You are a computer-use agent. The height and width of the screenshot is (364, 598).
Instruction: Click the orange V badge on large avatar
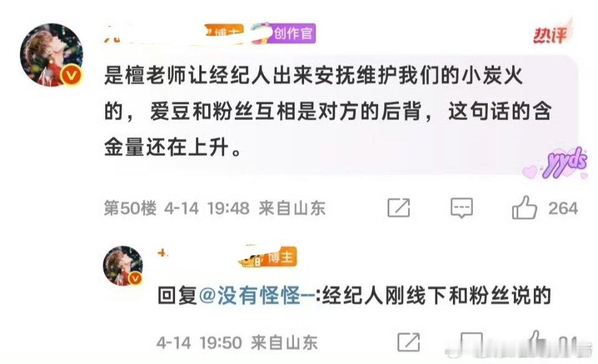coord(71,75)
